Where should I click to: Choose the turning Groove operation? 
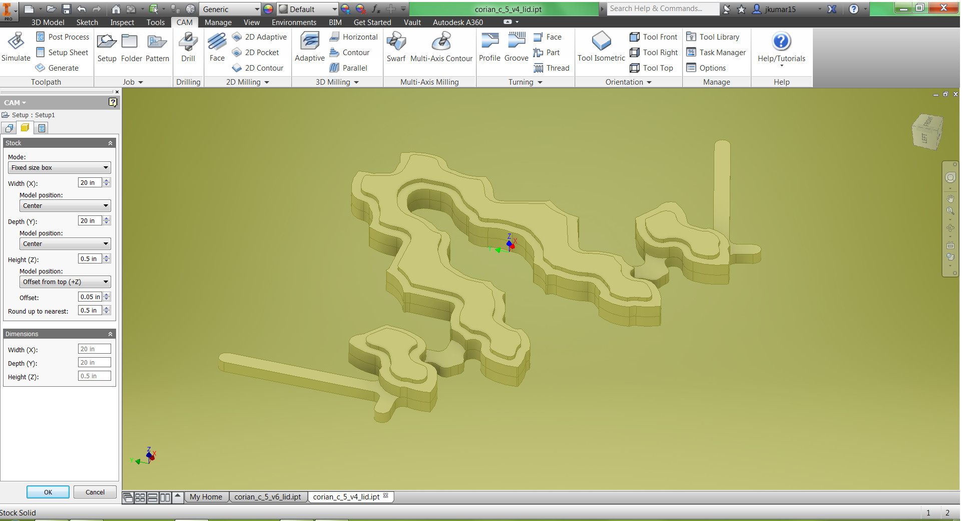click(x=517, y=48)
